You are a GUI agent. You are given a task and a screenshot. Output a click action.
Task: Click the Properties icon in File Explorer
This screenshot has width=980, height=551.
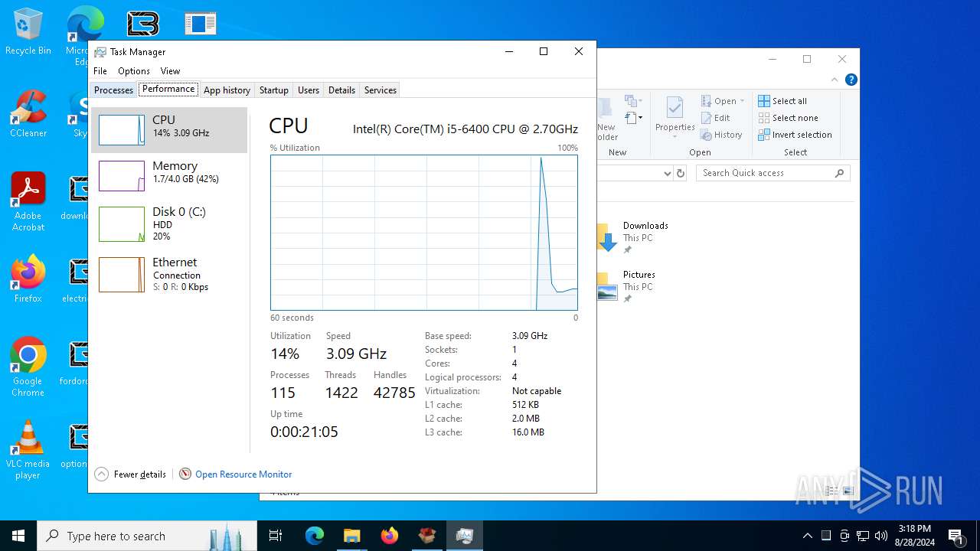[x=675, y=106]
